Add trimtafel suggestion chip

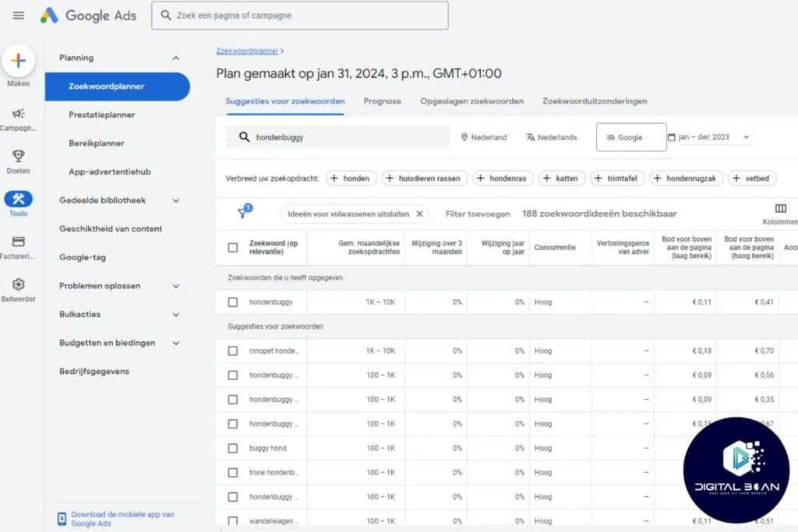pyautogui.click(x=617, y=178)
